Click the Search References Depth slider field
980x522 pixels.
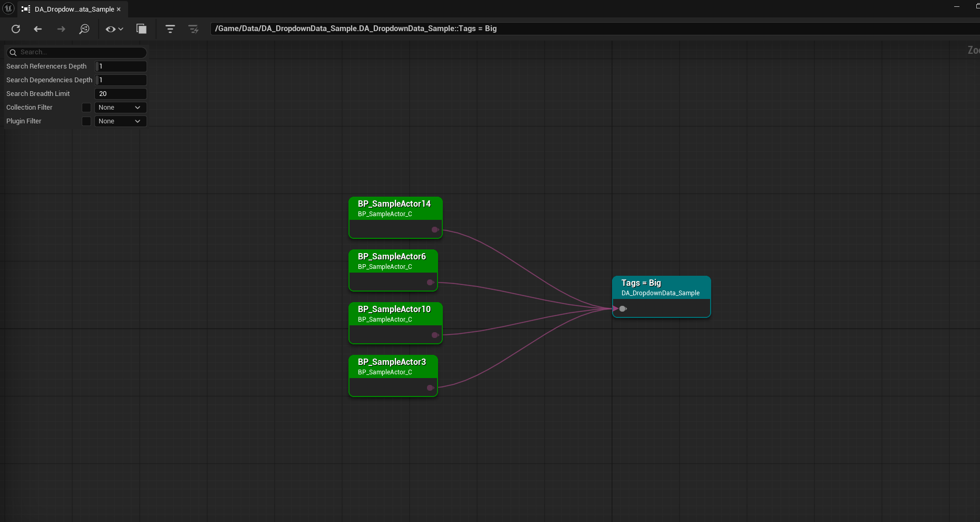(121, 66)
